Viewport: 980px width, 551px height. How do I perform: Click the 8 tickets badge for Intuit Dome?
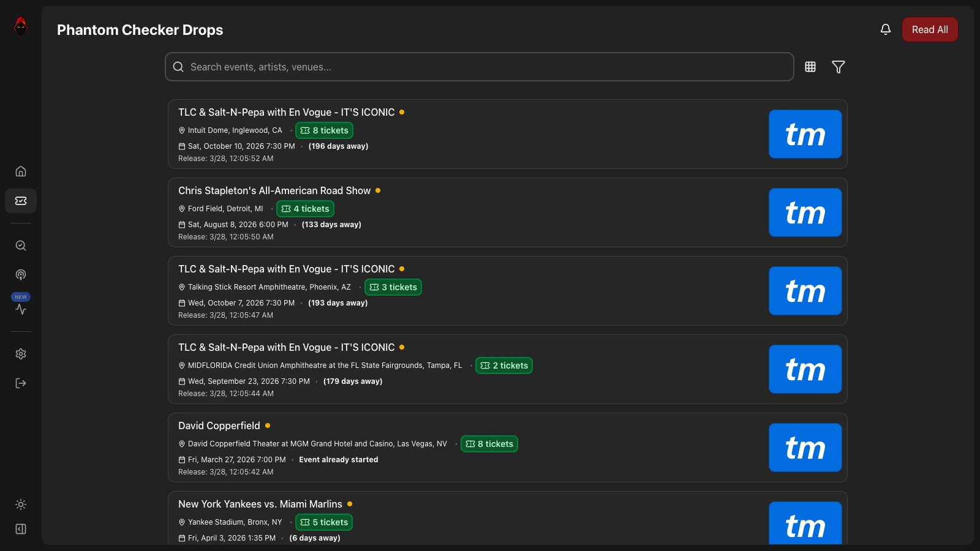(x=324, y=130)
